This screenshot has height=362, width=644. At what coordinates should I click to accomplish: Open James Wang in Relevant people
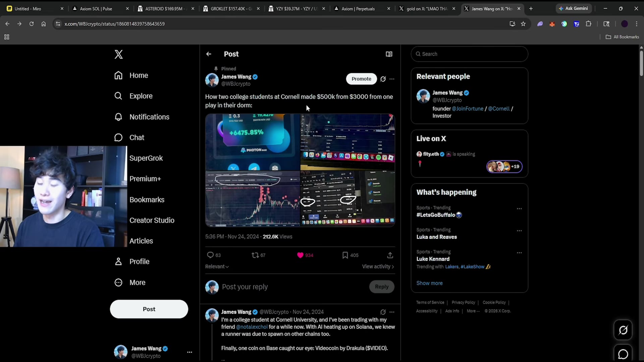447,93
